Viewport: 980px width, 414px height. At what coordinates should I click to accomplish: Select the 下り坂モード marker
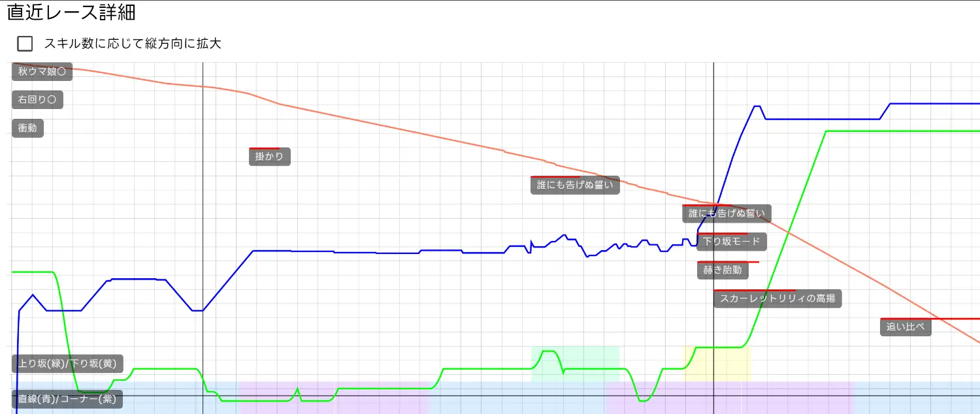pyautogui.click(x=732, y=242)
